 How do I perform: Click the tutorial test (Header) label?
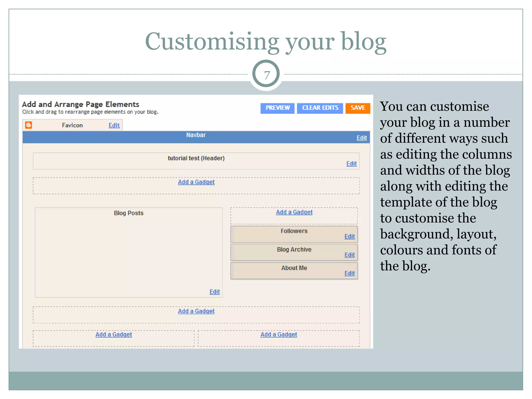[196, 158]
